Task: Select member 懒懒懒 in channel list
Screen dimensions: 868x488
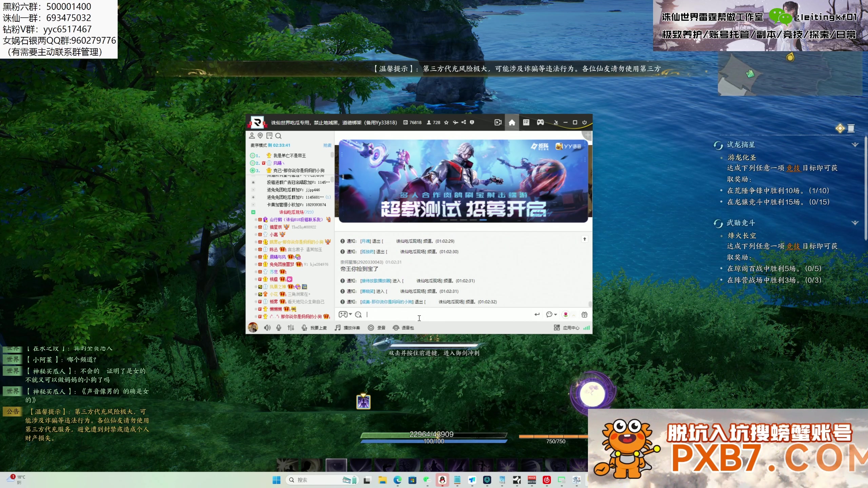Action: pyautogui.click(x=275, y=309)
